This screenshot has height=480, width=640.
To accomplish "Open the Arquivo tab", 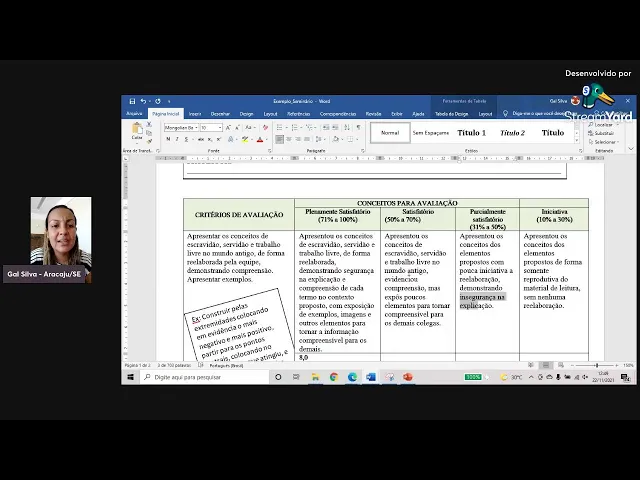I will pyautogui.click(x=134, y=114).
